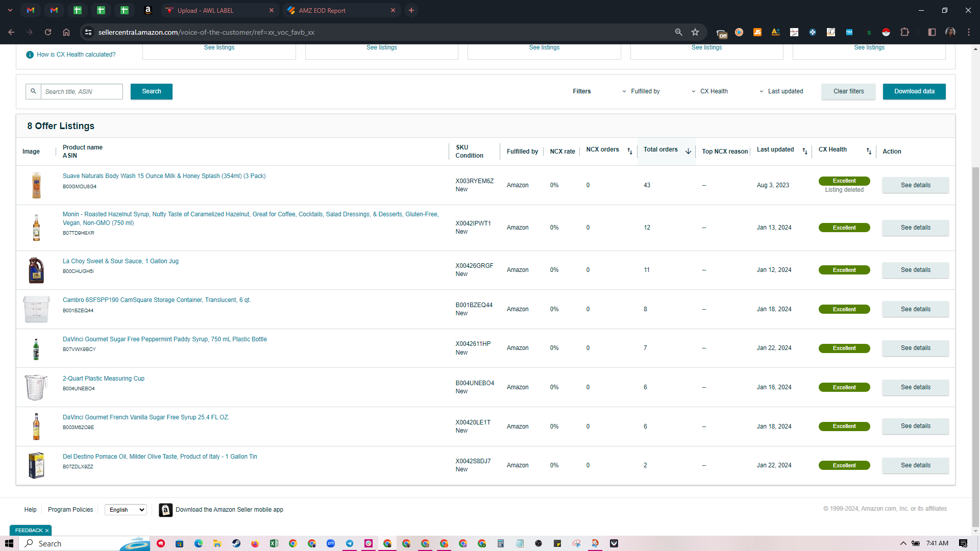Sort listings by NCX orders
The height and width of the screenshot is (551, 980).
pyautogui.click(x=630, y=151)
